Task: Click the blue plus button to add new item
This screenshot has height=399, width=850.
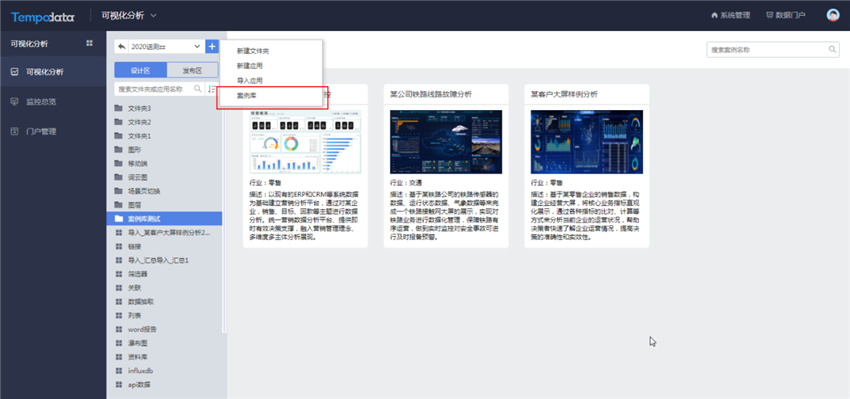Action: click(x=211, y=47)
